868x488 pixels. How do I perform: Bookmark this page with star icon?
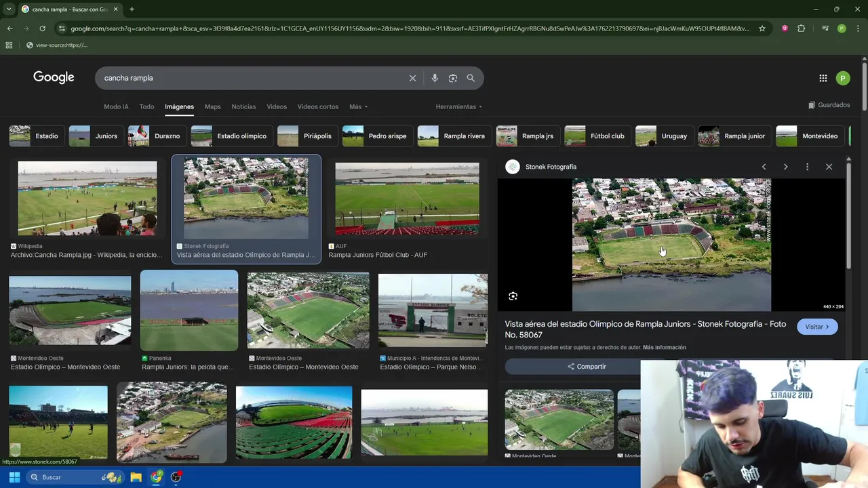(762, 28)
